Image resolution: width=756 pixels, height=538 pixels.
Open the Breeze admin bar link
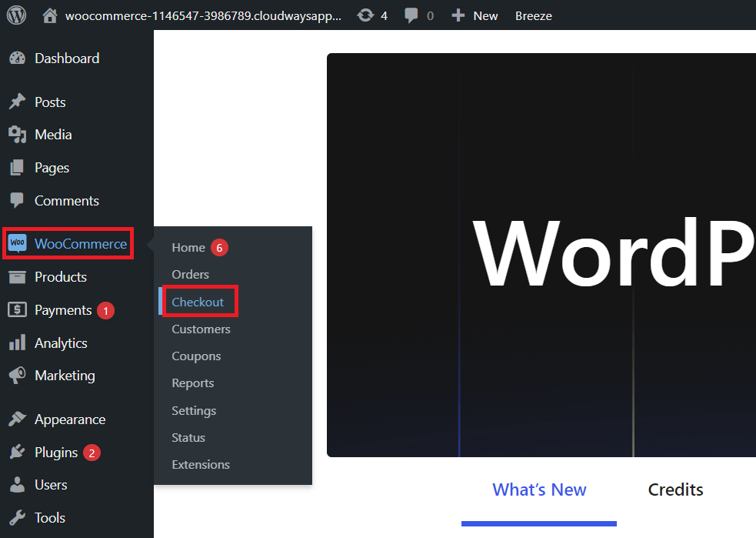click(533, 15)
